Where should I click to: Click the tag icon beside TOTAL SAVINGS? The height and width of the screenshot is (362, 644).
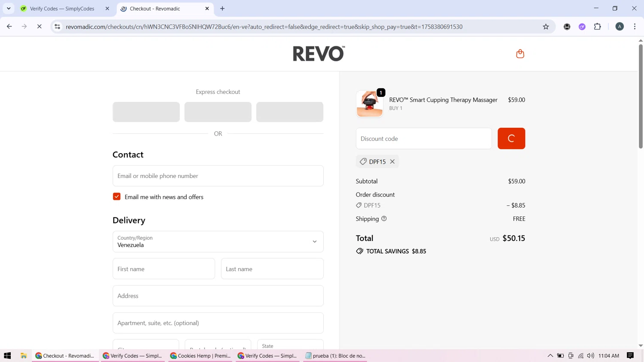pos(360,251)
